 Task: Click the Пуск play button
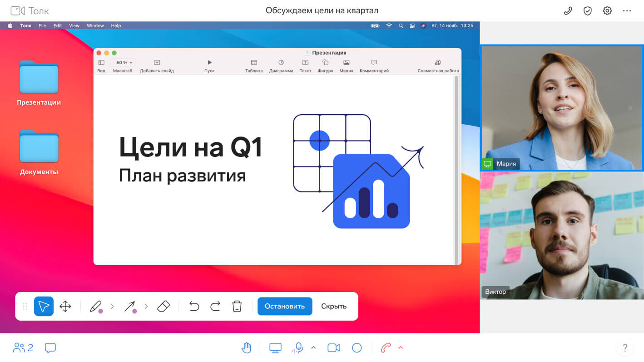[209, 66]
